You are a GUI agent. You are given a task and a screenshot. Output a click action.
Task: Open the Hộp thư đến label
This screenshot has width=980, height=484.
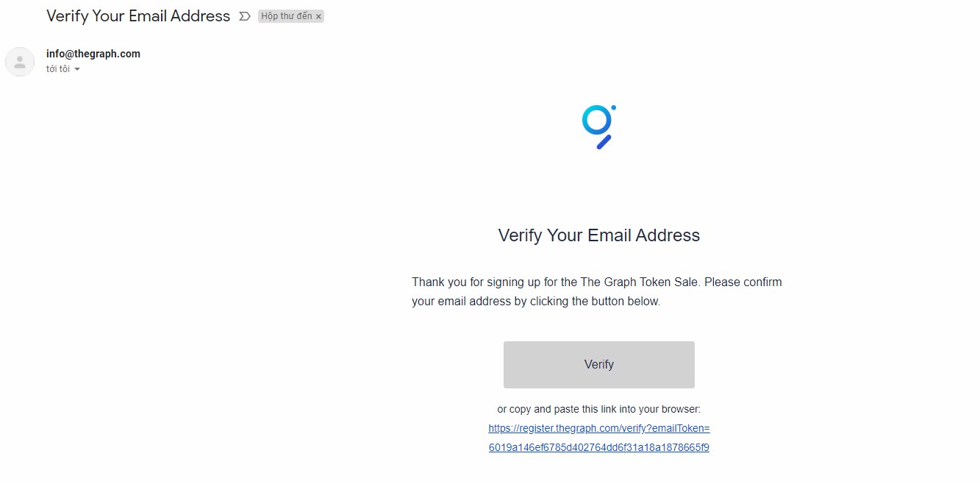[287, 16]
